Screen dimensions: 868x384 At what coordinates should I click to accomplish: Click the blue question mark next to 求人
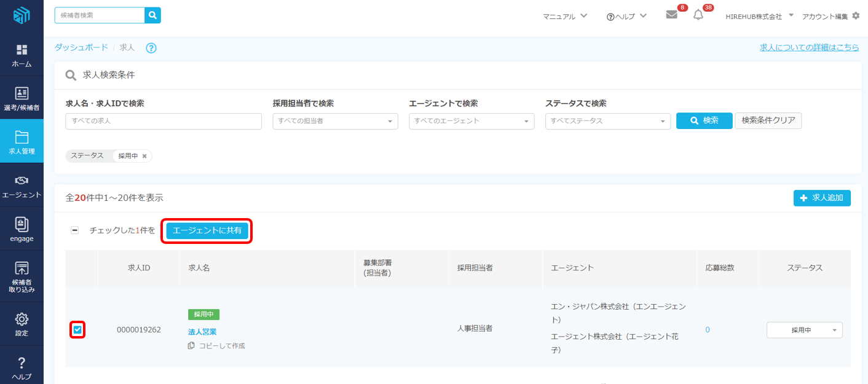pyautogui.click(x=151, y=48)
